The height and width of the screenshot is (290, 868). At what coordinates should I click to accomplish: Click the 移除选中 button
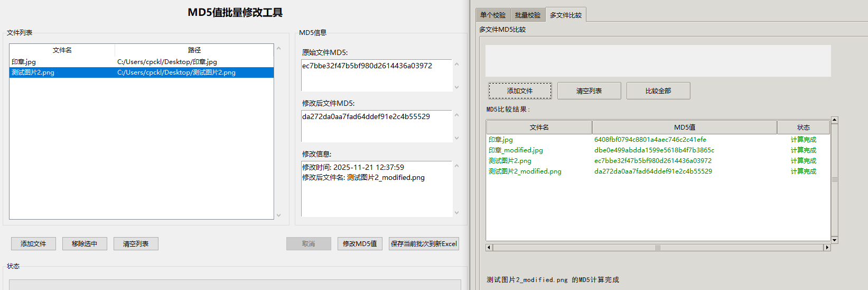pyautogui.click(x=85, y=244)
